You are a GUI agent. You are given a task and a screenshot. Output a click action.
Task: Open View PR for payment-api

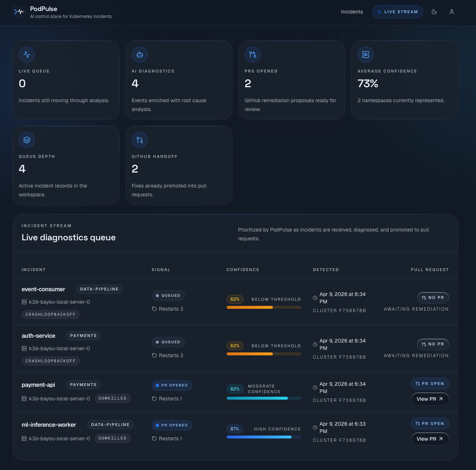point(430,399)
